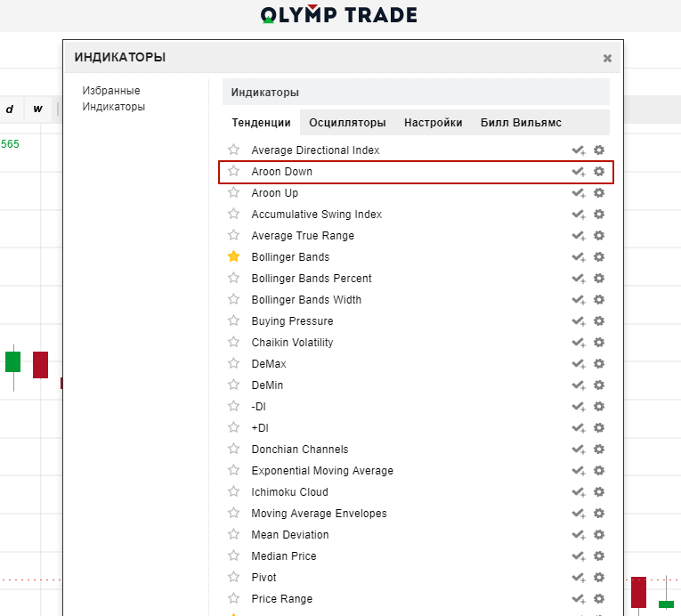The width and height of the screenshot is (681, 616).
Task: Toggle favorite star for Aroon Up
Action: point(234,192)
